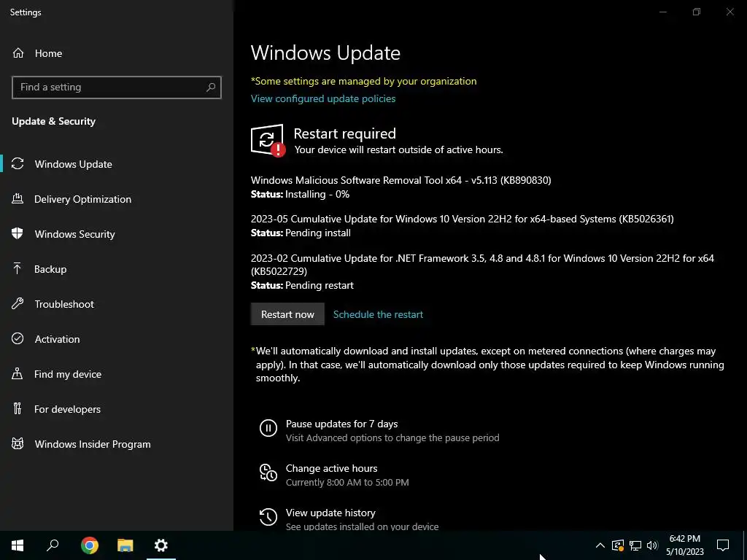This screenshot has height=560, width=747.
Task: Click the Update & Security heading
Action: coord(53,122)
